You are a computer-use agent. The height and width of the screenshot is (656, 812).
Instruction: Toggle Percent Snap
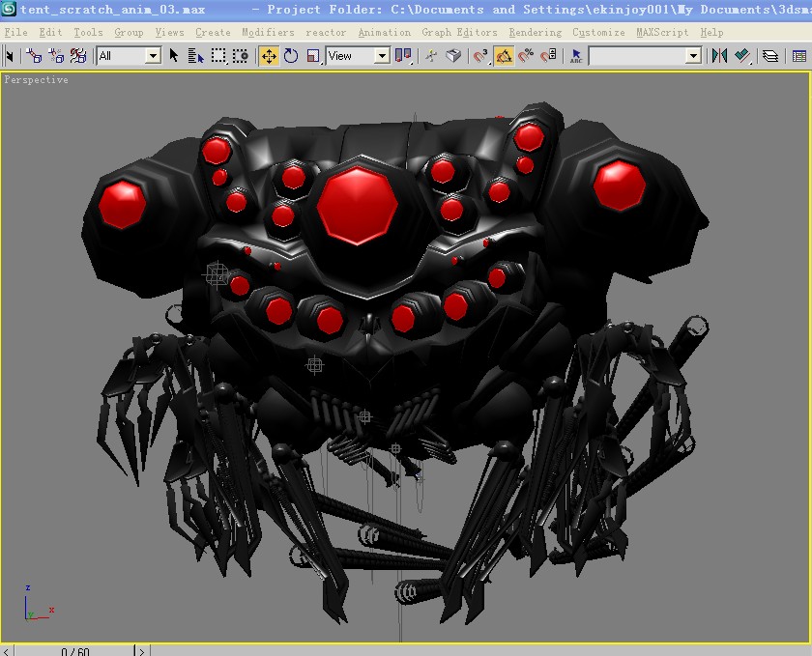pos(526,56)
